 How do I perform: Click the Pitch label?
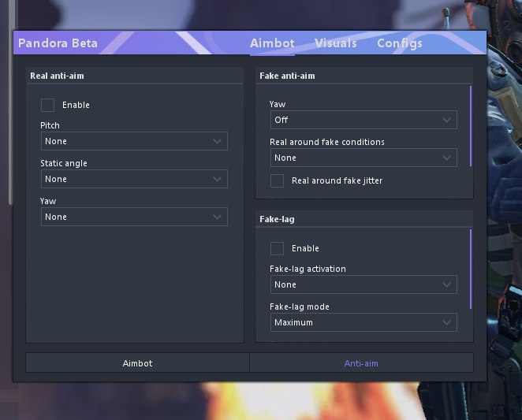[x=50, y=125]
